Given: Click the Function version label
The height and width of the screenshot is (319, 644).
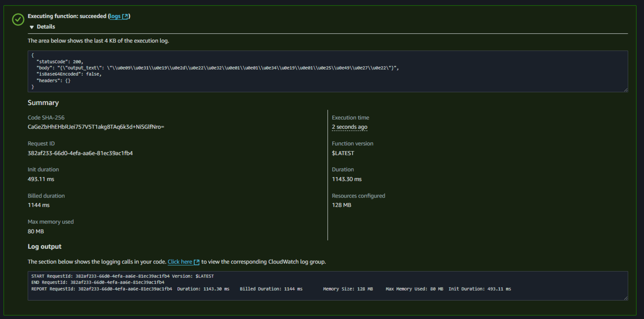Looking at the screenshot, I should pyautogui.click(x=353, y=144).
